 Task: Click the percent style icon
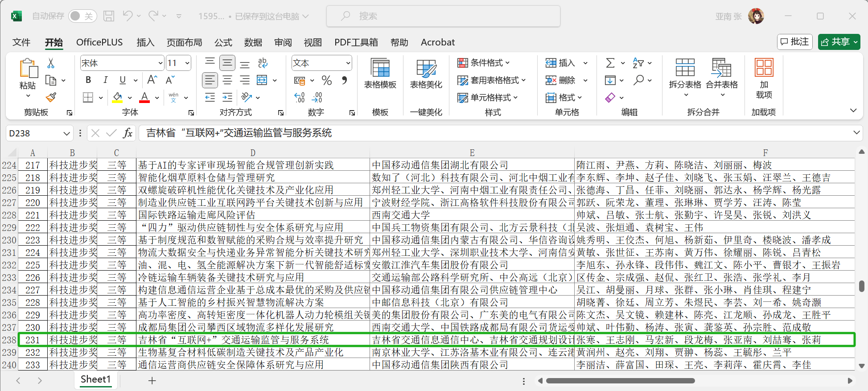tap(327, 81)
